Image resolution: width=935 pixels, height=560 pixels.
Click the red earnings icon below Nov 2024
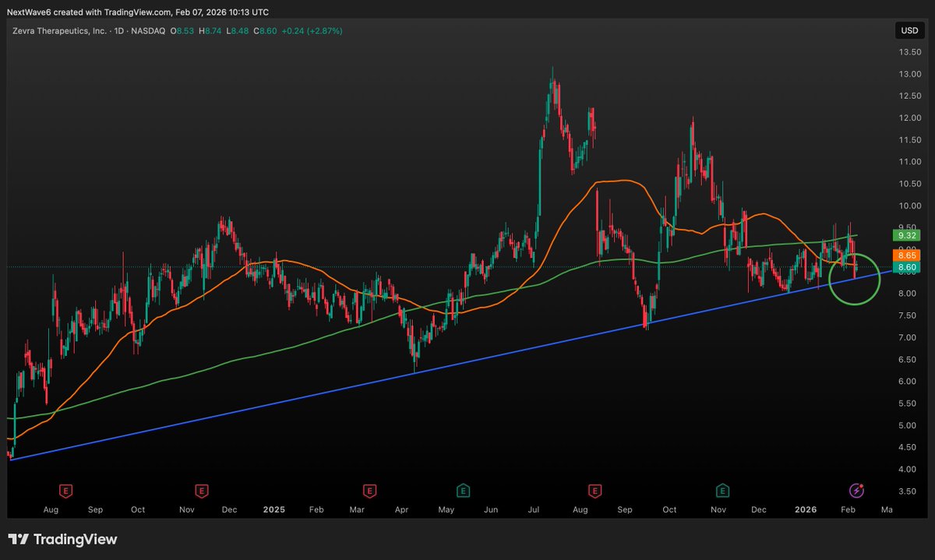pyautogui.click(x=201, y=492)
